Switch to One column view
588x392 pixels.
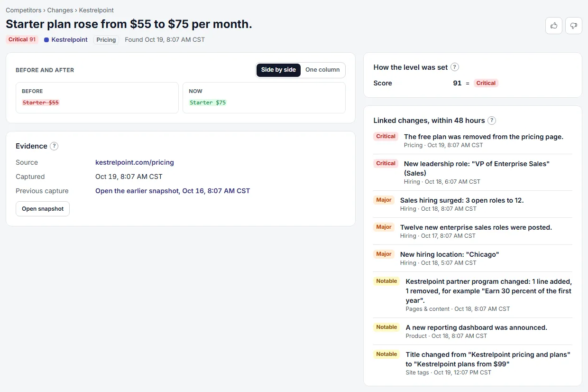click(x=322, y=70)
